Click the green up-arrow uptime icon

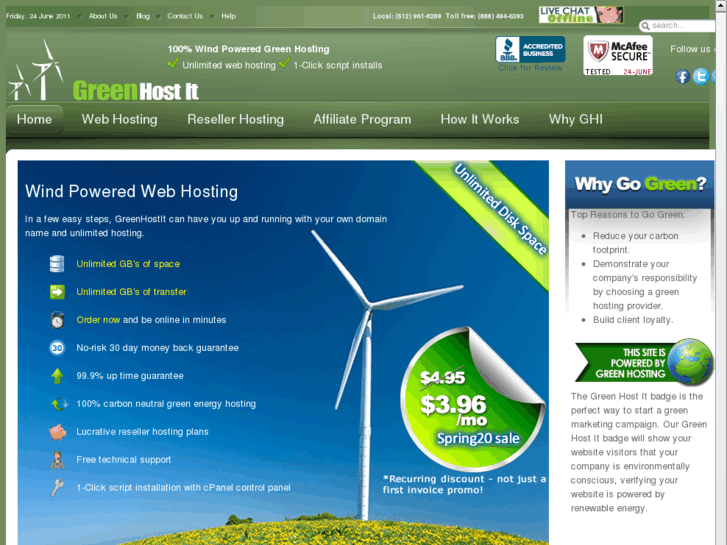[57, 376]
